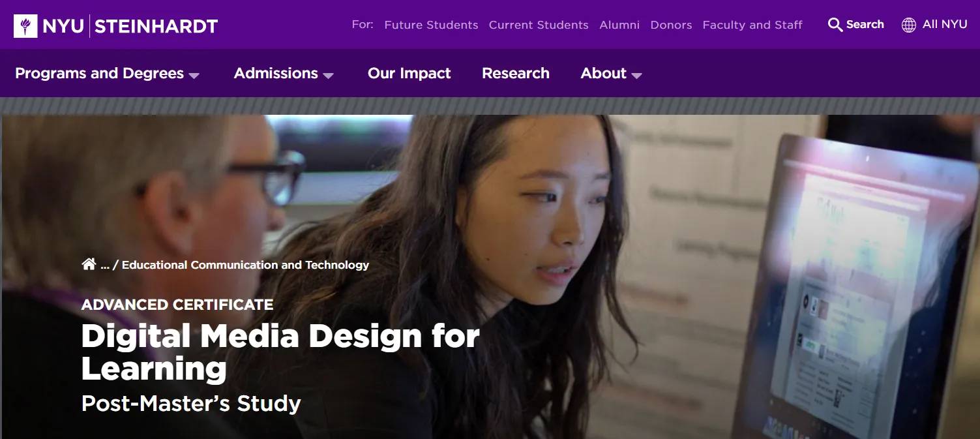Go to Future Students page
This screenshot has height=439, width=980.
pyautogui.click(x=431, y=25)
